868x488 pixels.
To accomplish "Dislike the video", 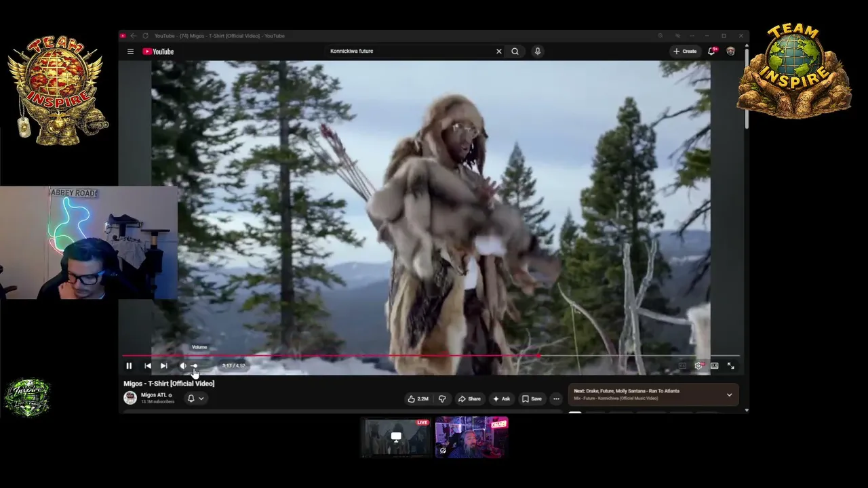I will (x=442, y=399).
